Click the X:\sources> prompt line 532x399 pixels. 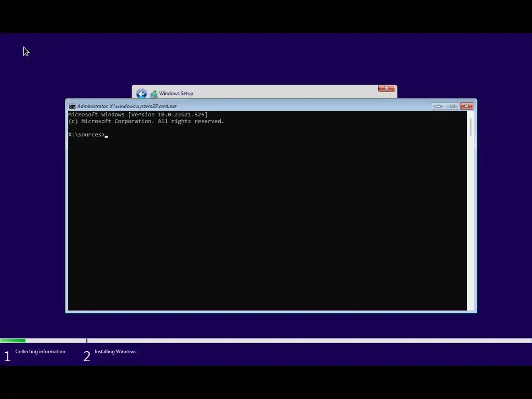(88, 135)
